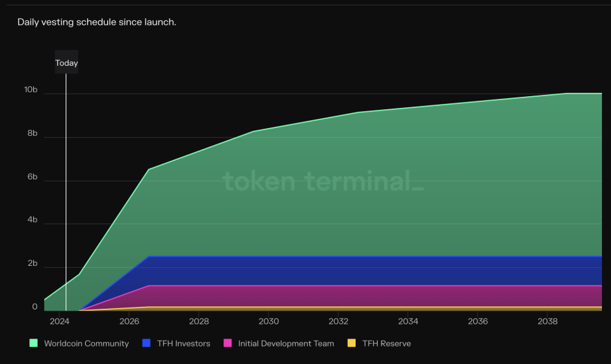The image size is (611, 364).
Task: Select the 2024 x-axis year label
Action: click(59, 321)
